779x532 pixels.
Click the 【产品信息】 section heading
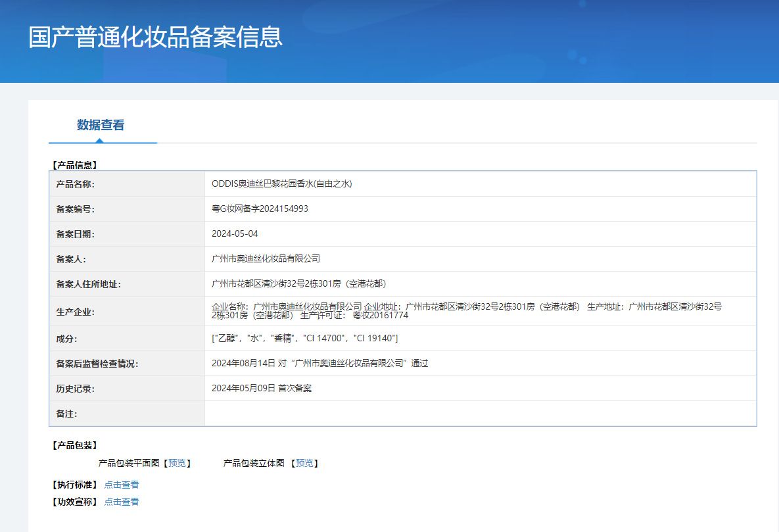pyautogui.click(x=74, y=165)
